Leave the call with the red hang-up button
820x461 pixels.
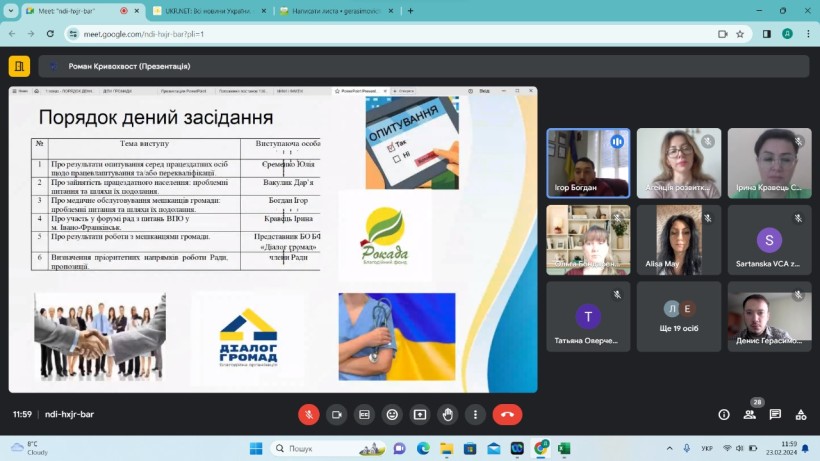[x=507, y=414]
